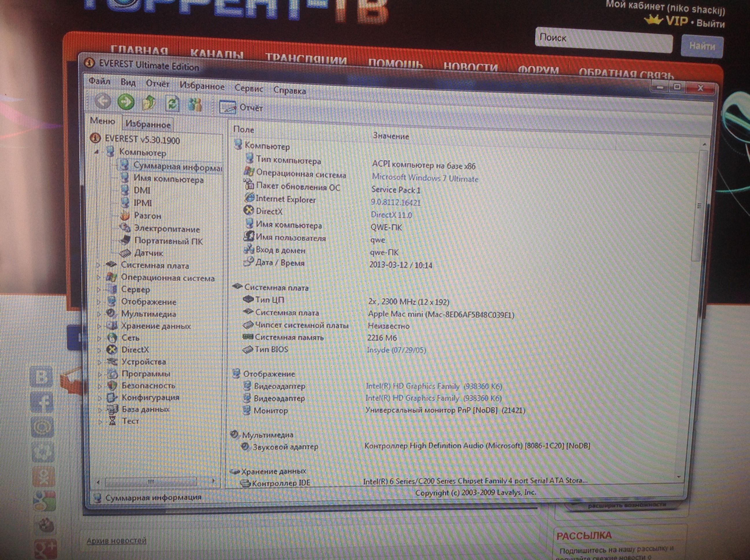Click the Системная память row icon
The height and width of the screenshot is (560, 750).
click(x=248, y=337)
